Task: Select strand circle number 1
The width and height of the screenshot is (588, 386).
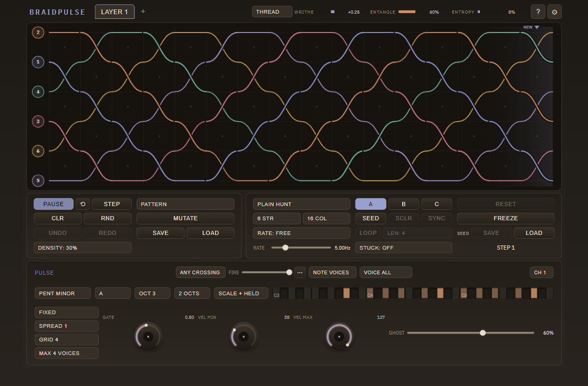Action: (x=38, y=62)
